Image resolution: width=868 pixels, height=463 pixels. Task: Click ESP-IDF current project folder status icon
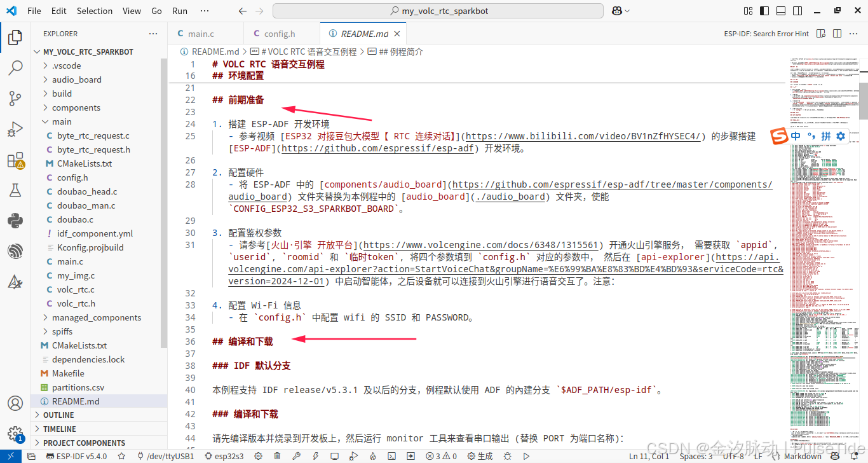coord(31,456)
